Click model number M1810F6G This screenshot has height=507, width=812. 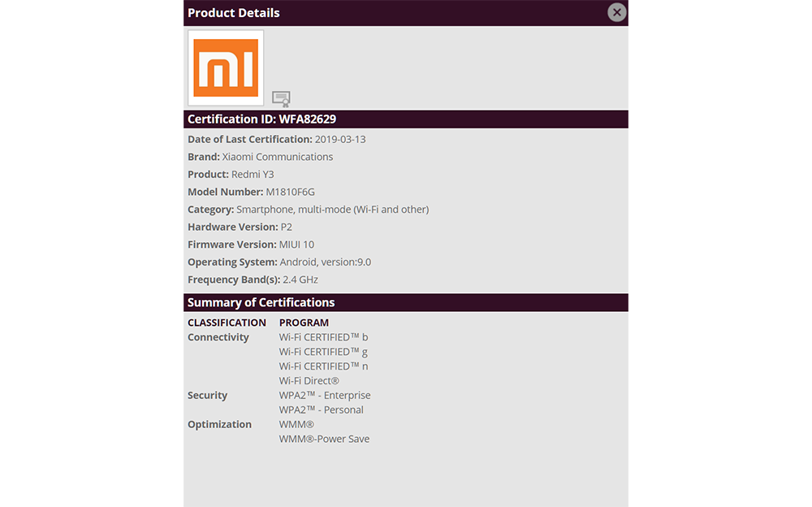pyautogui.click(x=290, y=193)
